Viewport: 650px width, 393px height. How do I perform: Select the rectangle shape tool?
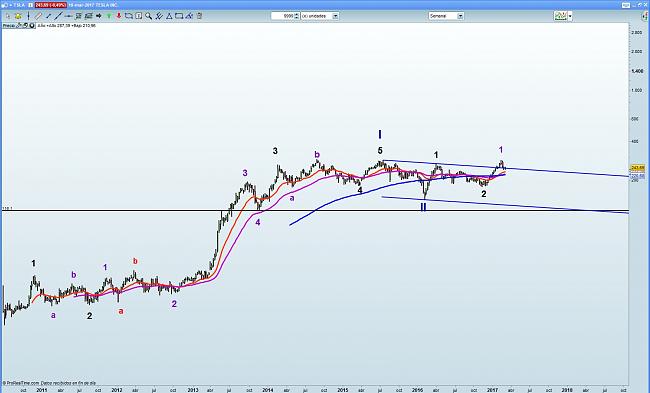tap(129, 16)
